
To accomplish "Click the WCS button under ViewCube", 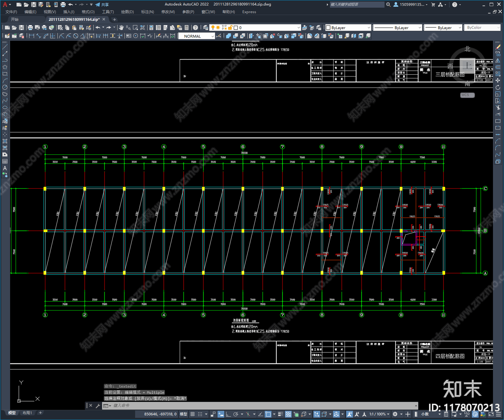I will 467,95.
